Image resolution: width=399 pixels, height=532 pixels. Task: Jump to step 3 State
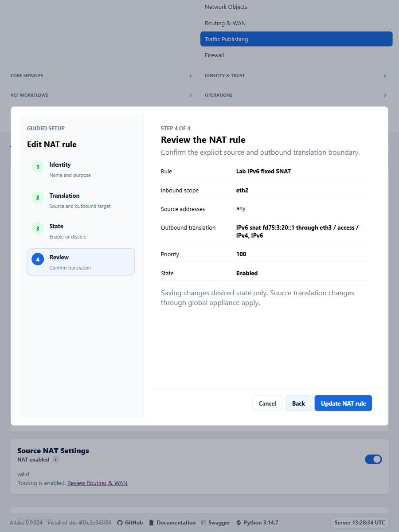81,231
